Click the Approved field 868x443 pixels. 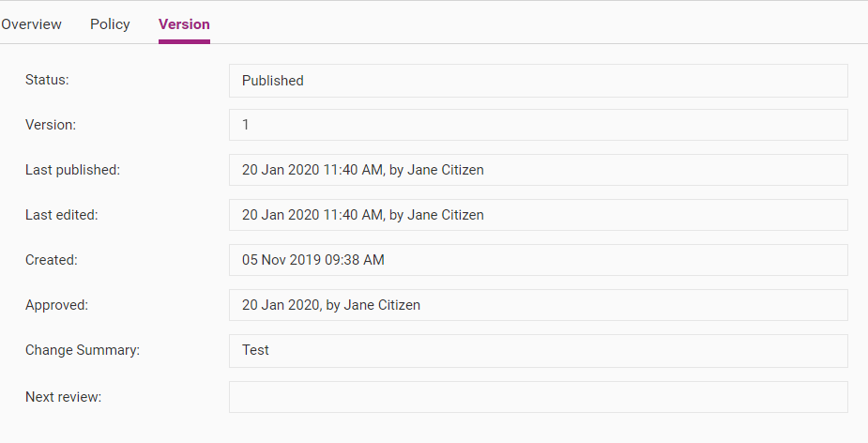(538, 305)
